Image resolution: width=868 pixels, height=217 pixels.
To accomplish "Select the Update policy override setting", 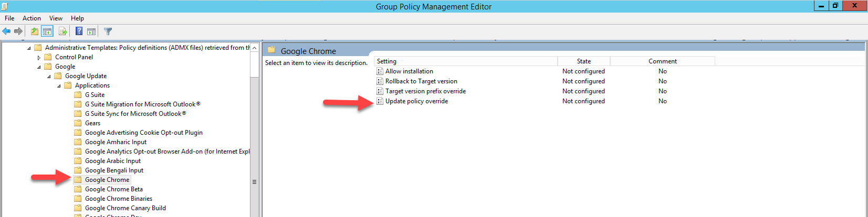I will [x=416, y=101].
